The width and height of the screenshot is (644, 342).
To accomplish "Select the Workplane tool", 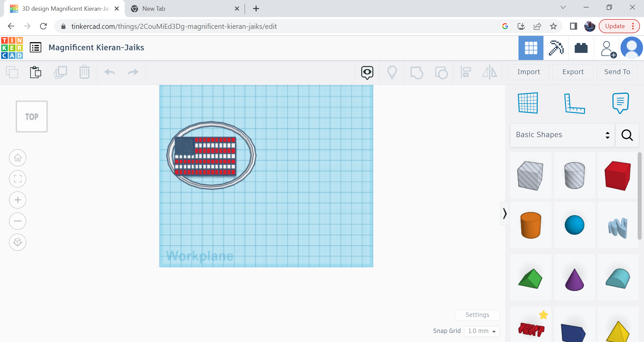I will click(528, 103).
